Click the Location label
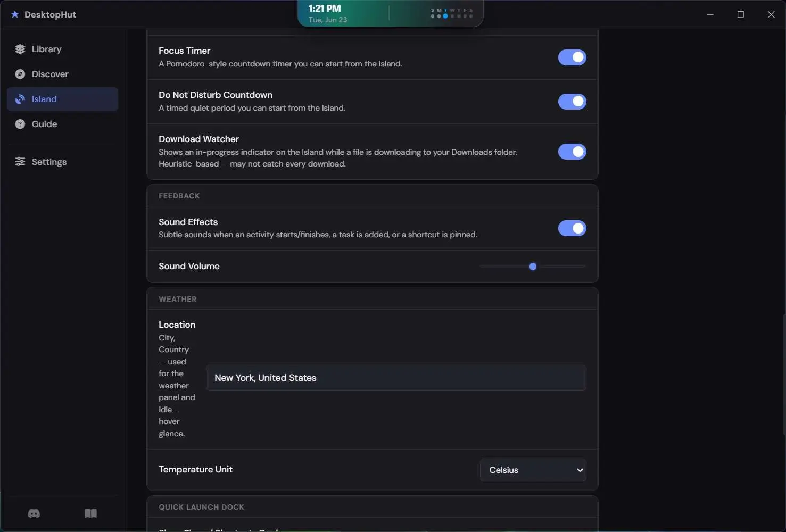The image size is (786, 532). click(177, 325)
